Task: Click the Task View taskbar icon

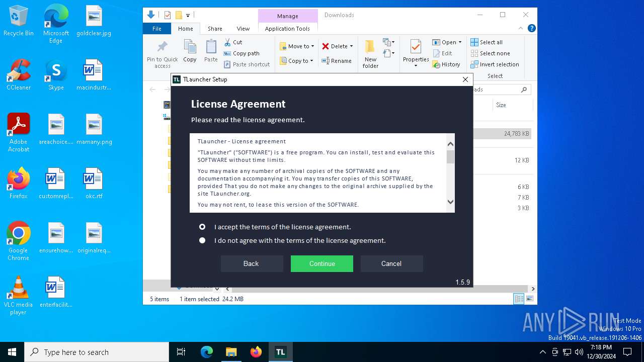Action: pyautogui.click(x=181, y=352)
